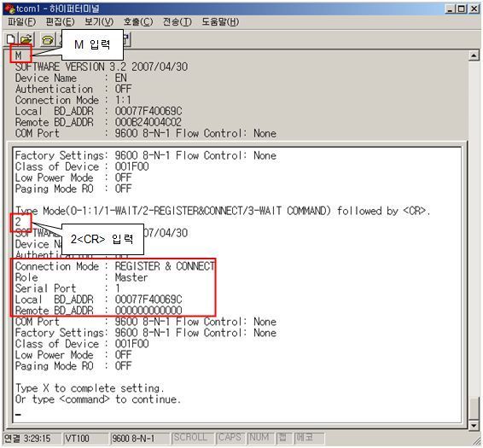Open the 파일(F) menu

coord(21,22)
